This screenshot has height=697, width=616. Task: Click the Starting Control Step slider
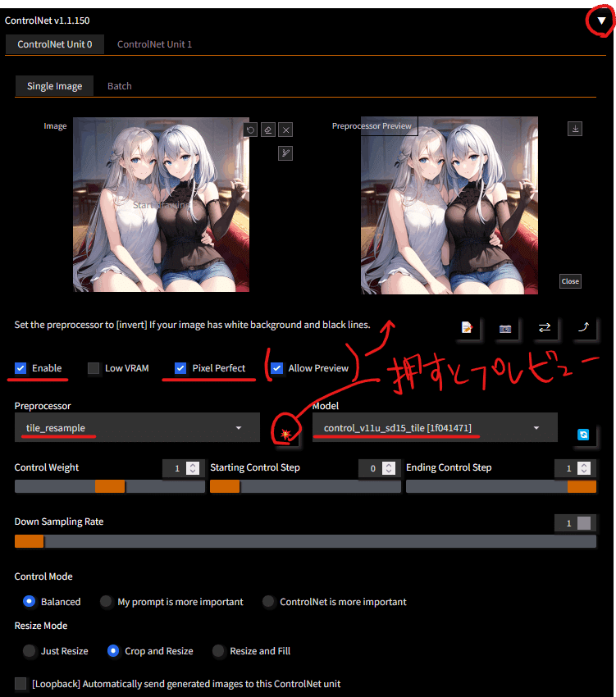click(306, 487)
